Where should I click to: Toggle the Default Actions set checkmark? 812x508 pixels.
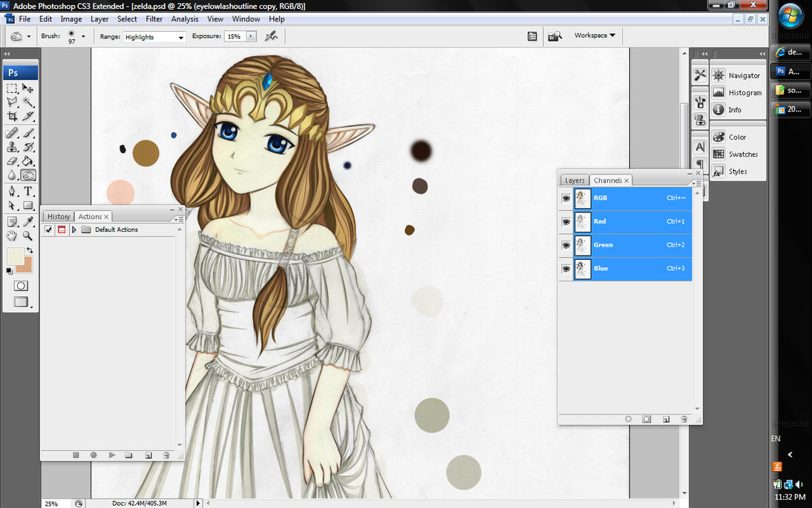49,229
